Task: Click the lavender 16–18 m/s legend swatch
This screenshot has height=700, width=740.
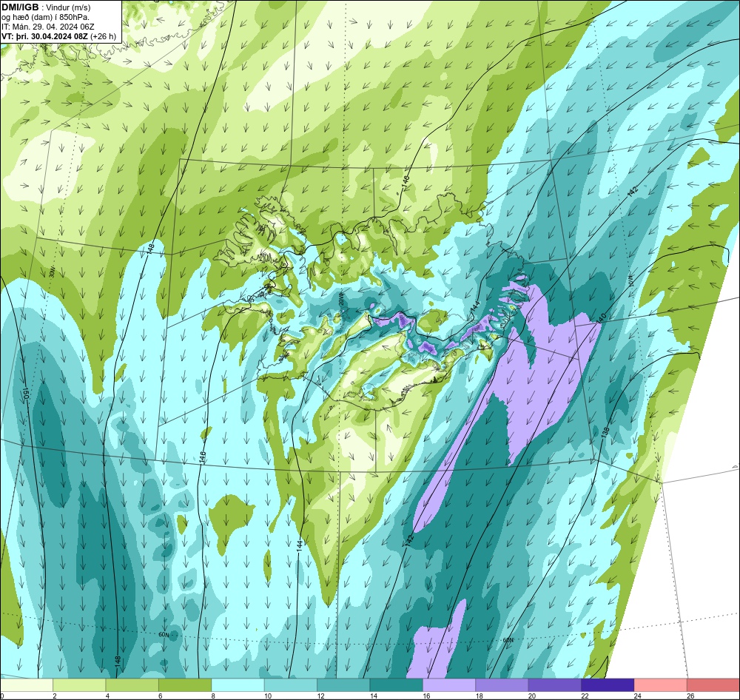Action: tap(449, 685)
